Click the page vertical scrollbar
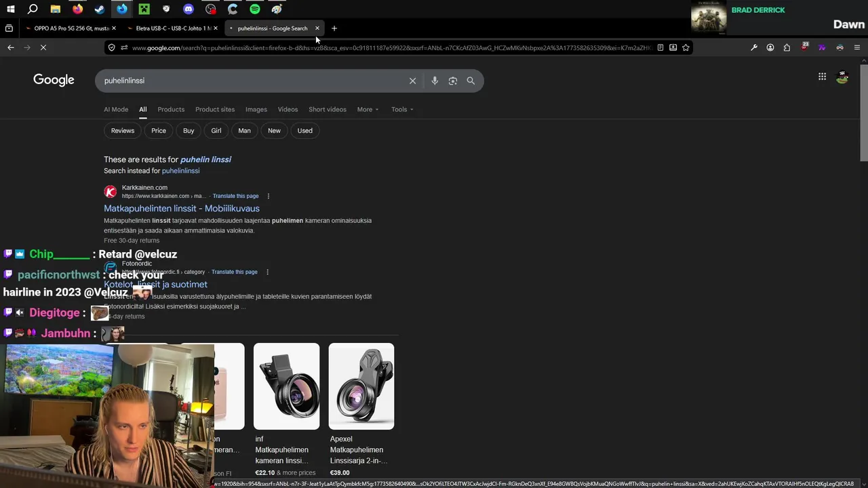868x488 pixels. (863, 112)
